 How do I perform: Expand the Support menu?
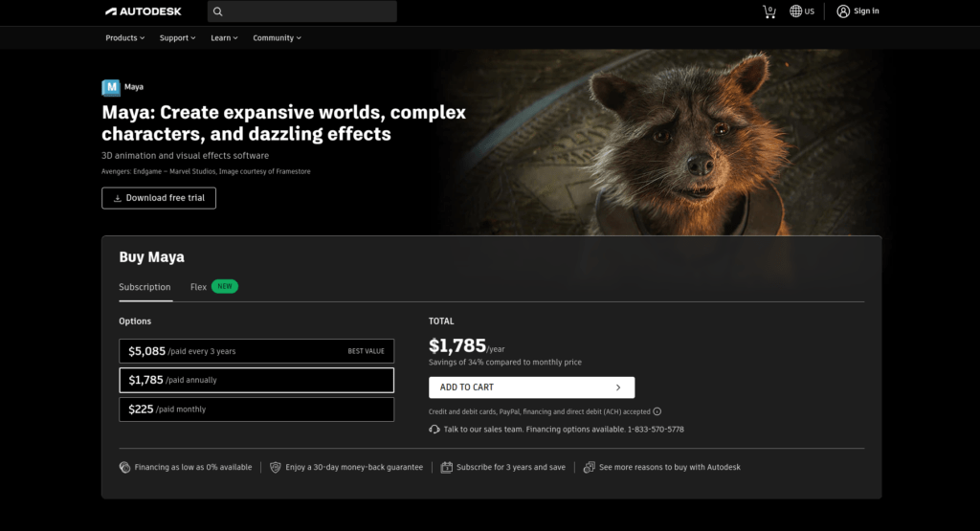[177, 38]
